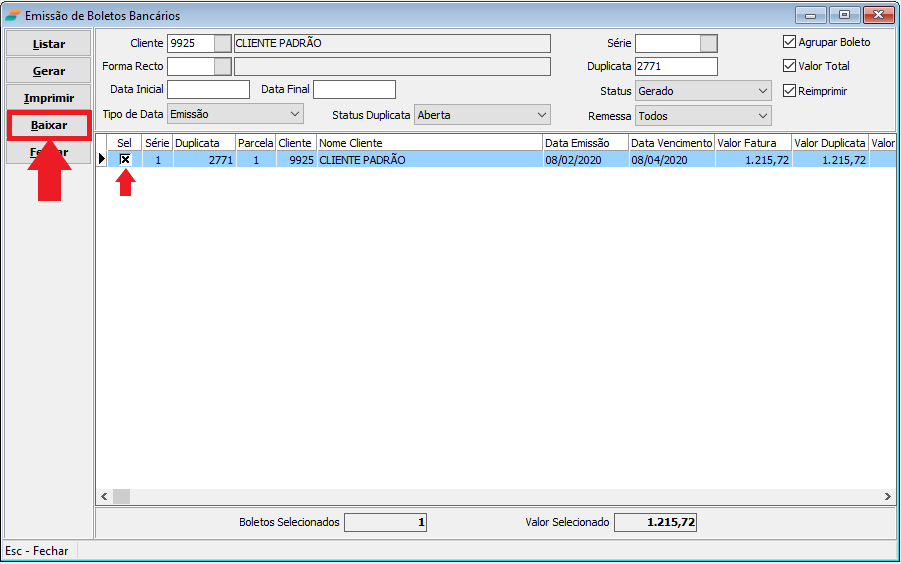The height and width of the screenshot is (564, 901).
Task: Click the horizontal scrollbar right arrow
Action: (x=888, y=496)
